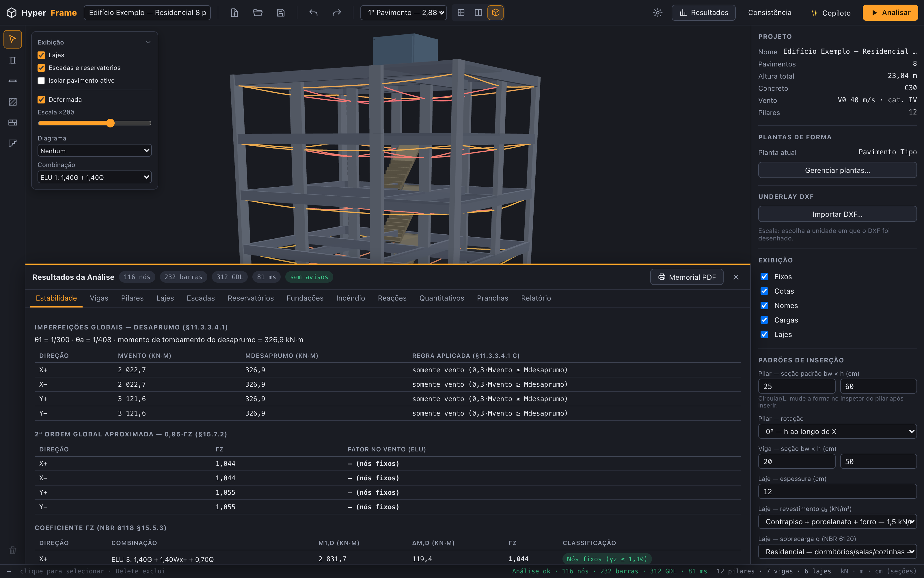The image size is (924, 578).
Task: Open the Relatório tab
Action: 536,298
